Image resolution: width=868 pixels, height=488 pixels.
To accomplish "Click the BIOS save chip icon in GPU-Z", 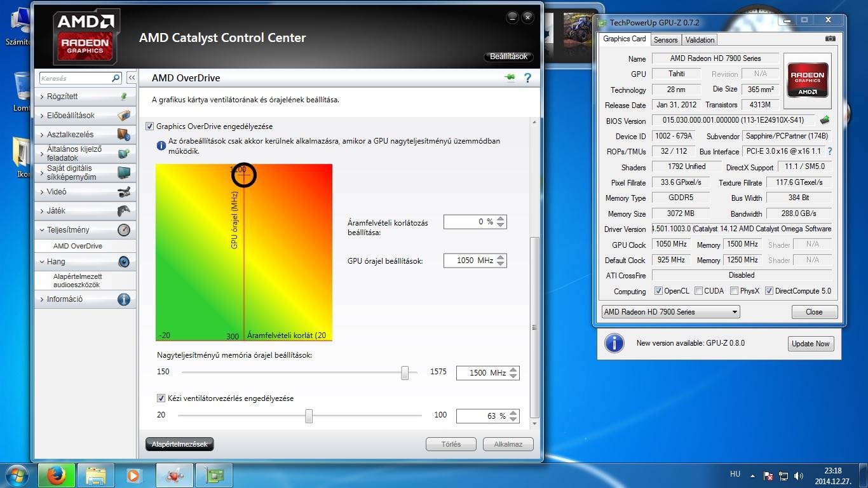I will click(x=825, y=119).
